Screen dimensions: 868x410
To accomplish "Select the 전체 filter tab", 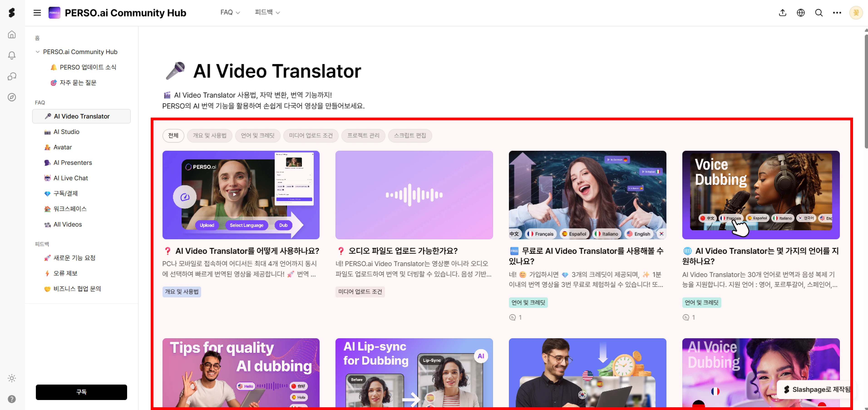I will pyautogui.click(x=173, y=136).
